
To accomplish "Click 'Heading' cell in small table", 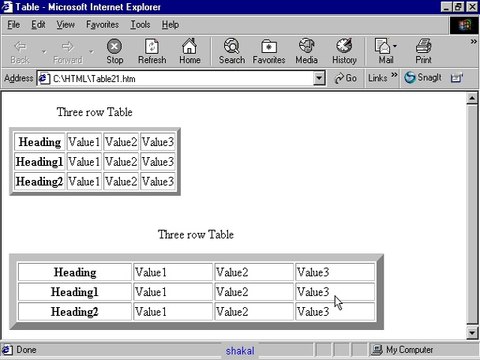I will click(x=40, y=142).
